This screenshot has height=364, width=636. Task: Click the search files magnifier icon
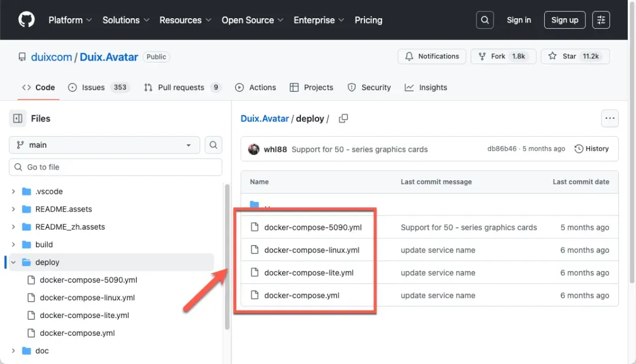coord(213,145)
